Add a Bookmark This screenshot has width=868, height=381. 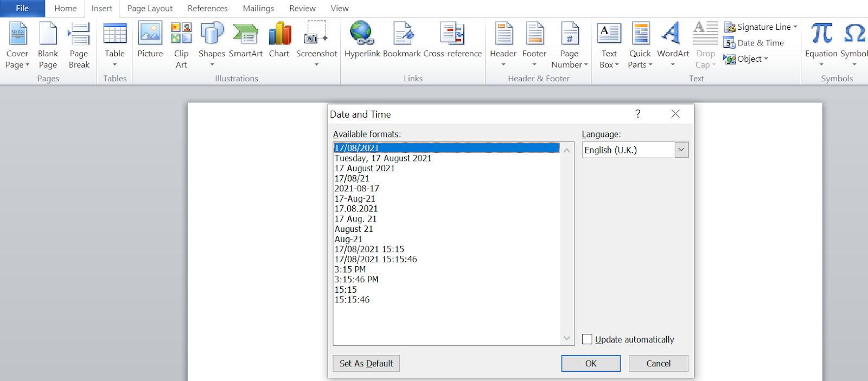tap(402, 40)
